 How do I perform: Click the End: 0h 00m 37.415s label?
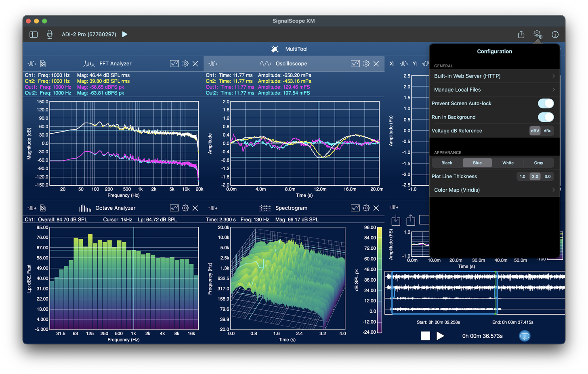tap(512, 322)
